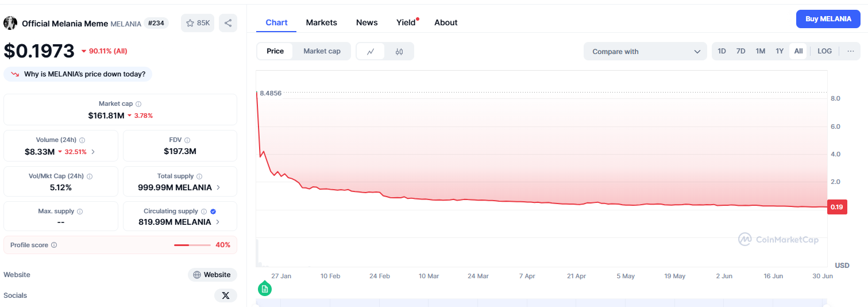Toggle chart to Market cap view

pos(322,51)
